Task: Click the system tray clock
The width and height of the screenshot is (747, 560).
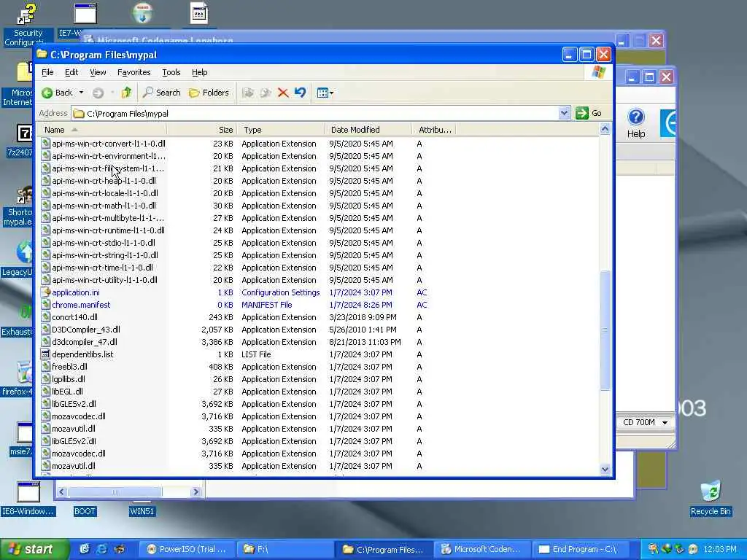Action: [720, 550]
